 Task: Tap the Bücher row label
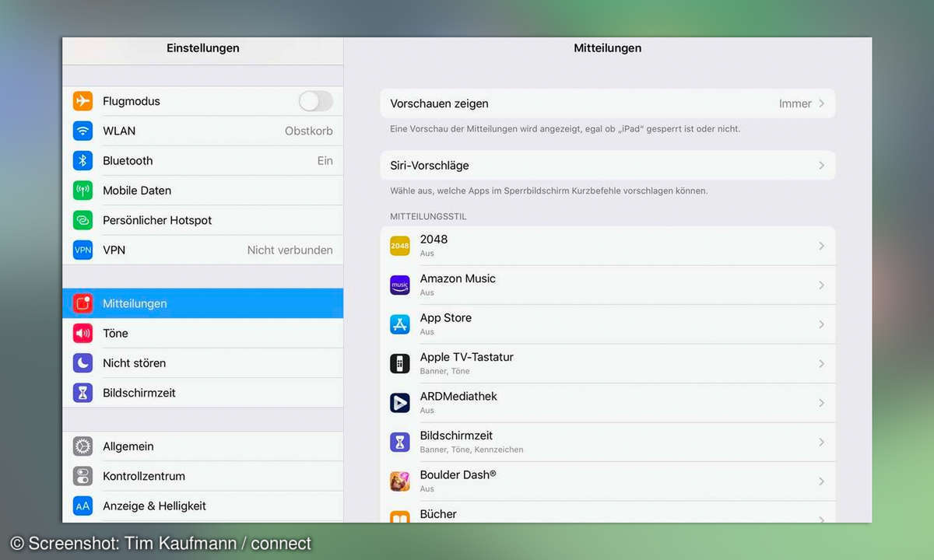(438, 514)
